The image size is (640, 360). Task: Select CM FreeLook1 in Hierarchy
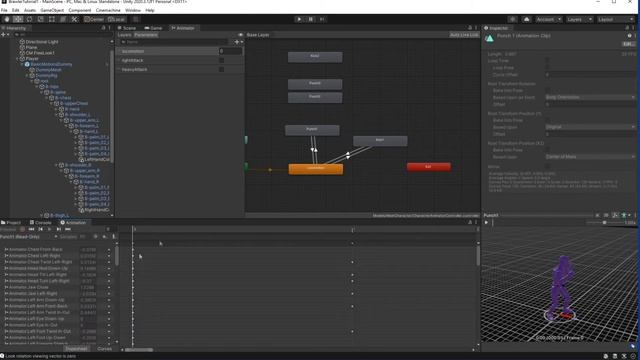[40, 53]
